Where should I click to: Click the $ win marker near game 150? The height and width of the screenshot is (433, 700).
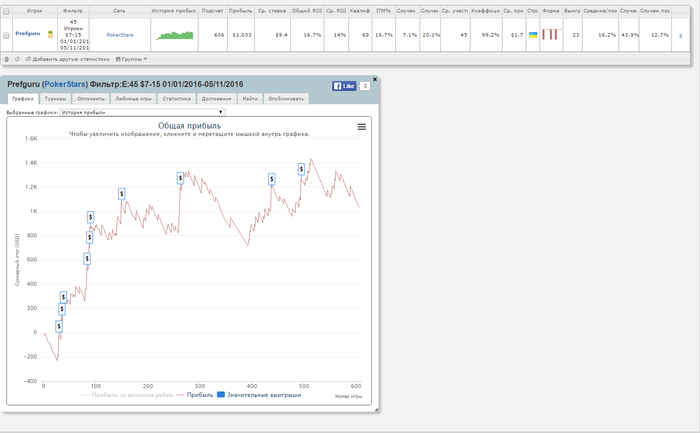pyautogui.click(x=121, y=194)
